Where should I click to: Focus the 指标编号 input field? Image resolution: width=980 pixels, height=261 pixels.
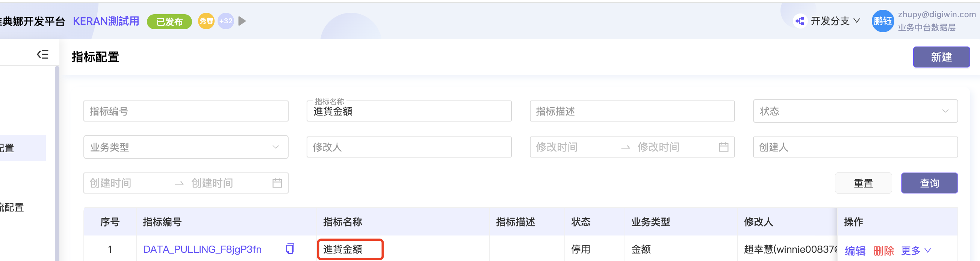pyautogui.click(x=186, y=111)
